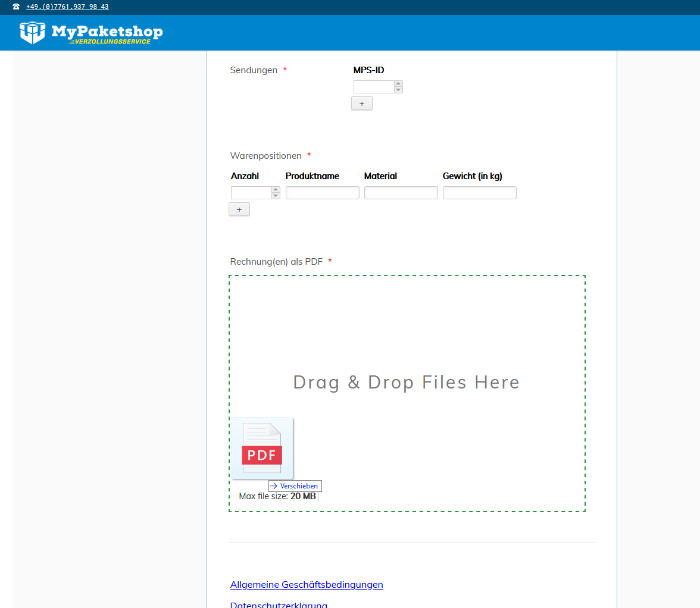Add another Warenpositionen row with plus button
The image size is (700, 608).
(x=239, y=209)
